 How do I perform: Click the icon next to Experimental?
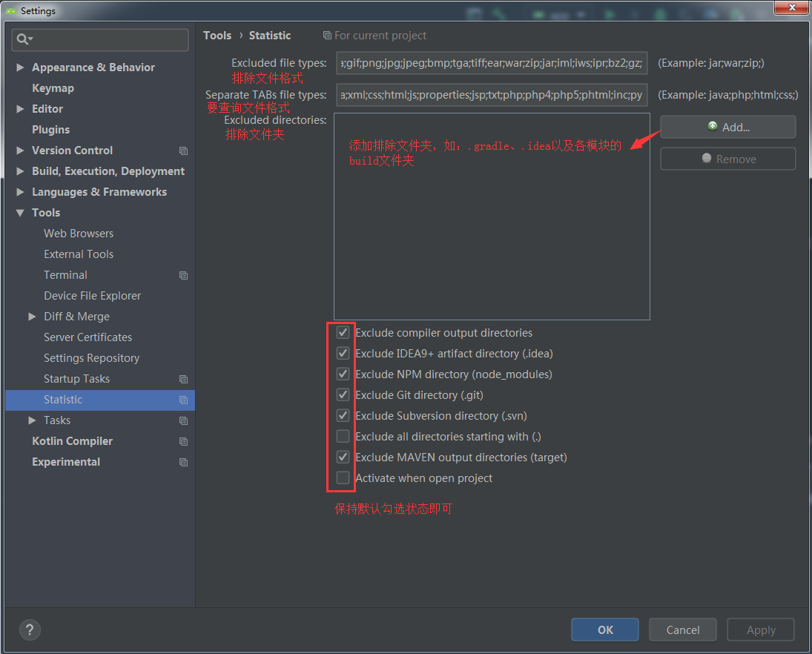coord(183,461)
